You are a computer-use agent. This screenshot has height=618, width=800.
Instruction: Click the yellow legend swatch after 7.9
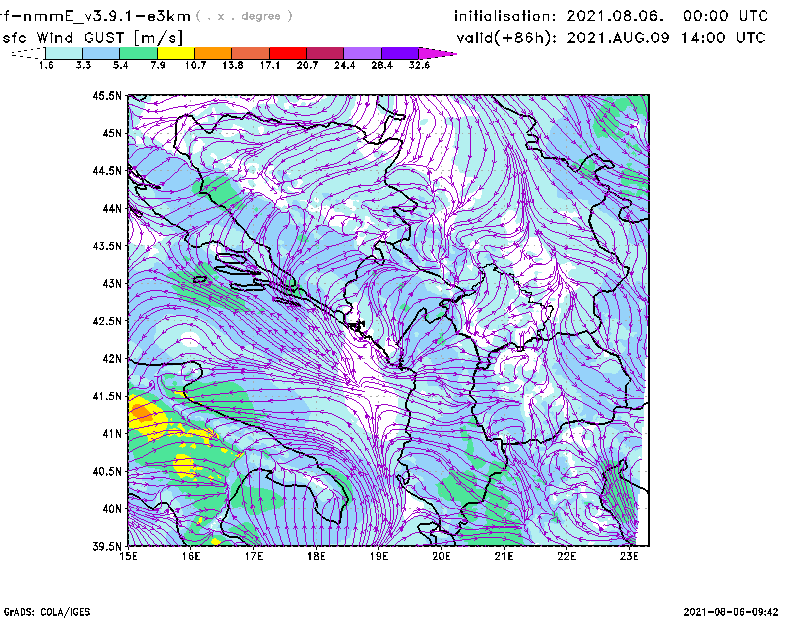[x=175, y=53]
